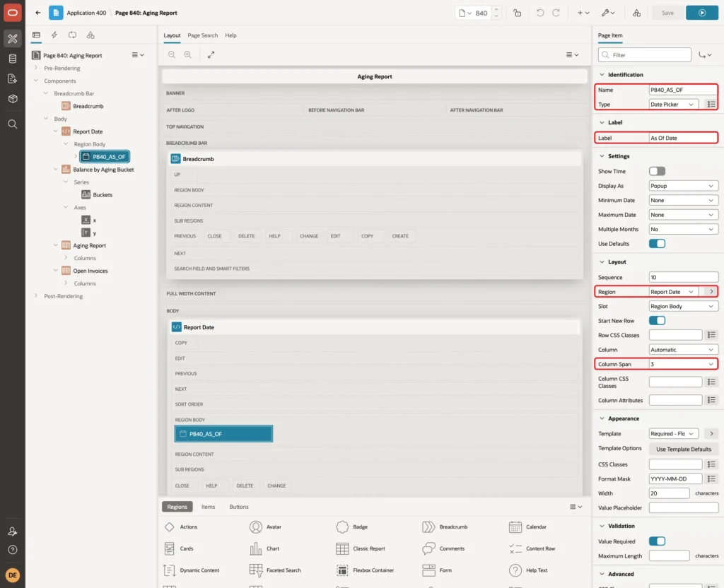724x588 pixels.
Task: Switch to Processing tab icon
Action: tap(73, 35)
